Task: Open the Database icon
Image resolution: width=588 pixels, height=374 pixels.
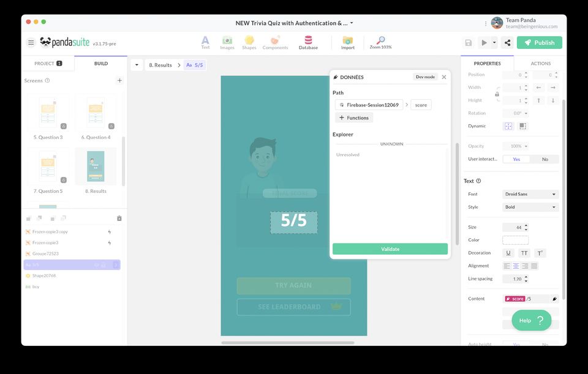Action: [308, 42]
